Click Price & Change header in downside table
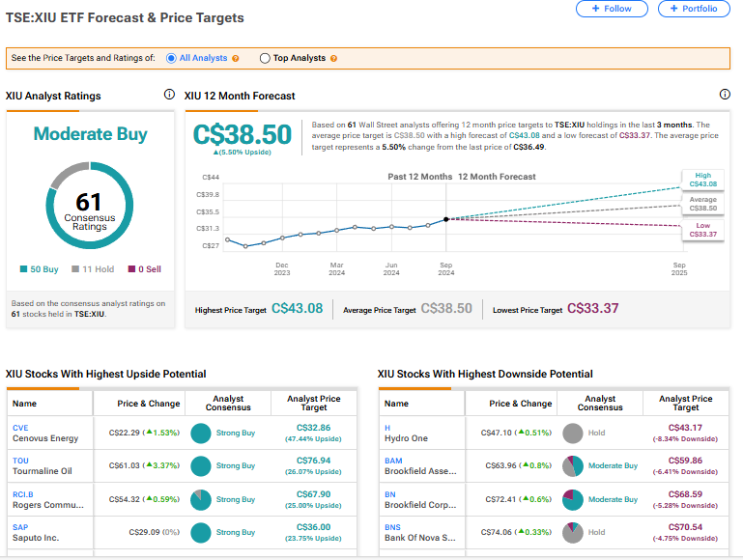 pyautogui.click(x=520, y=404)
